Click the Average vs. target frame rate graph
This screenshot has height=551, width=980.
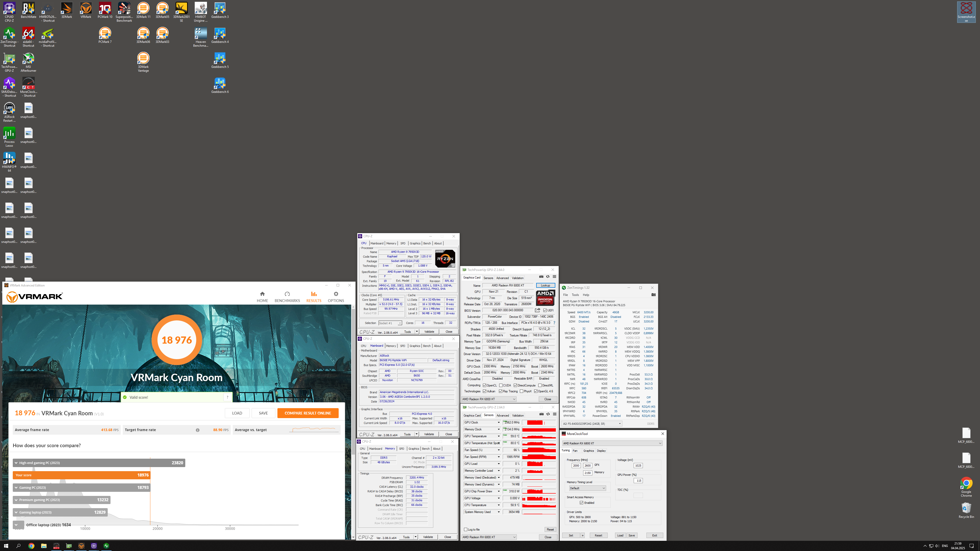(x=314, y=430)
